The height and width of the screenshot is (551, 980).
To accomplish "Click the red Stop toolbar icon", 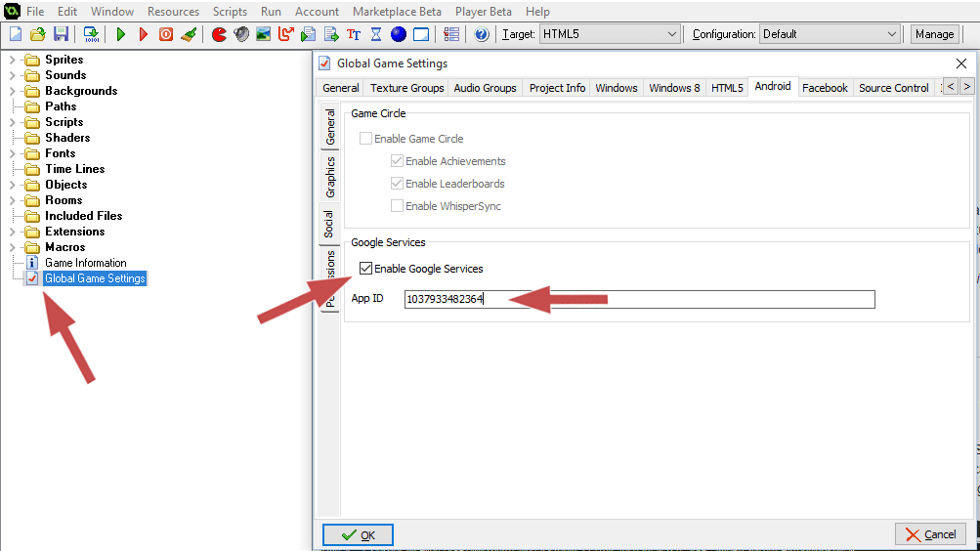I will [166, 34].
